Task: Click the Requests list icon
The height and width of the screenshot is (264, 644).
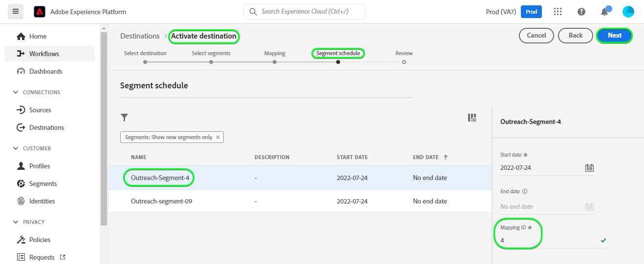Action: [21, 257]
